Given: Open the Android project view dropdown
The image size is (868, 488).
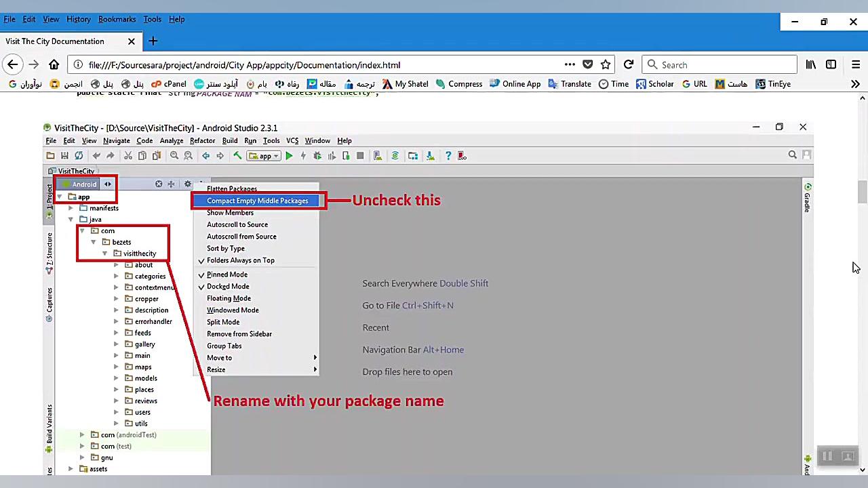Looking at the screenshot, I should click(85, 184).
